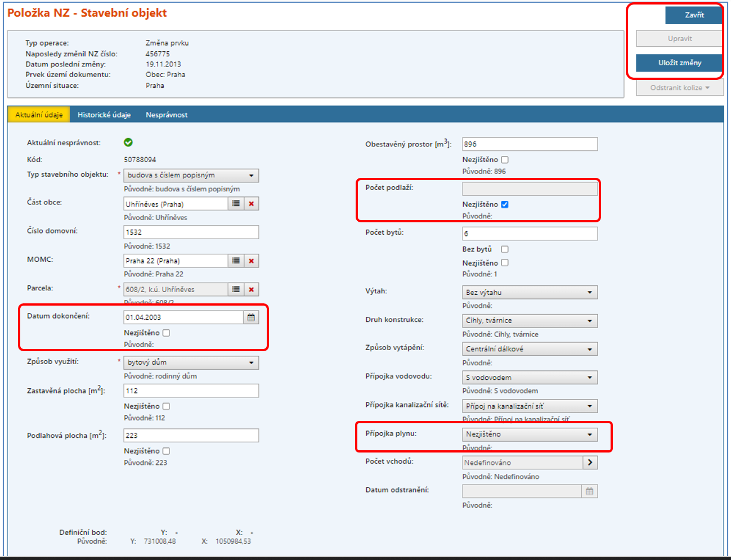Open list picker for Parcela field
The image size is (731, 560).
point(236,289)
